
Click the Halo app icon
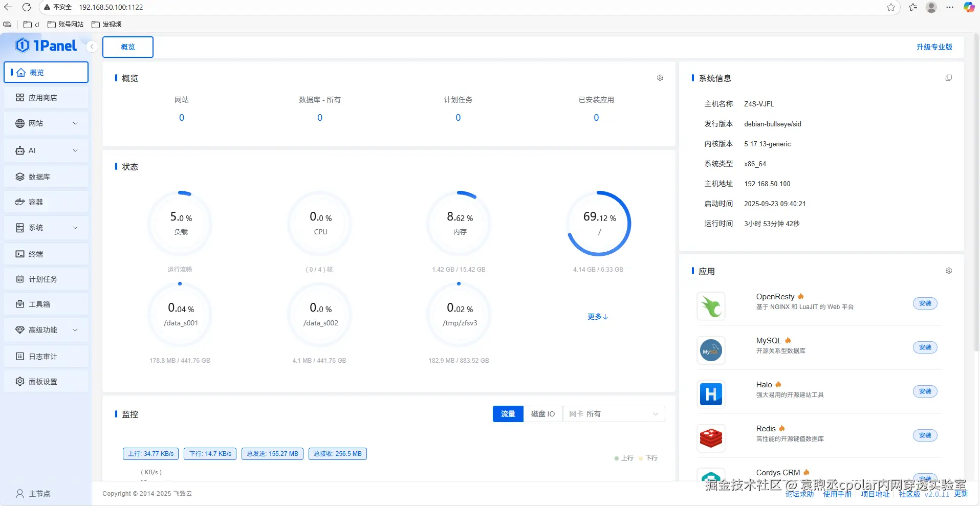pos(711,394)
